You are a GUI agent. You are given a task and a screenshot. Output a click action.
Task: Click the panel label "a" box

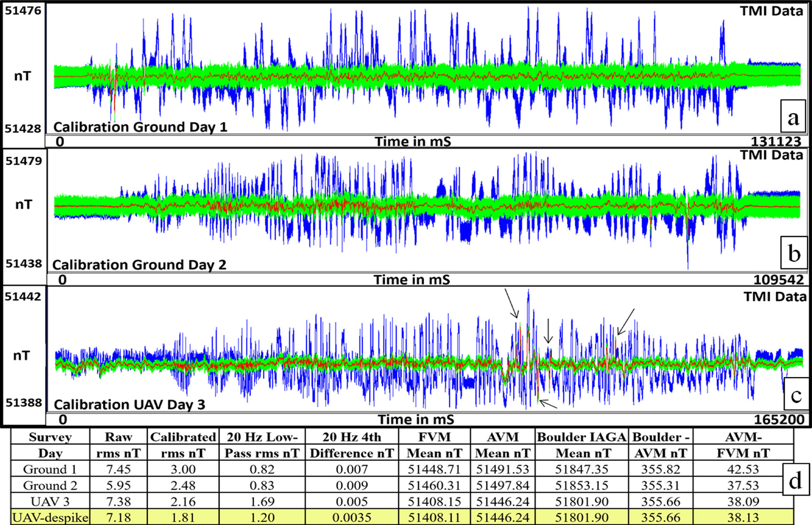point(793,116)
